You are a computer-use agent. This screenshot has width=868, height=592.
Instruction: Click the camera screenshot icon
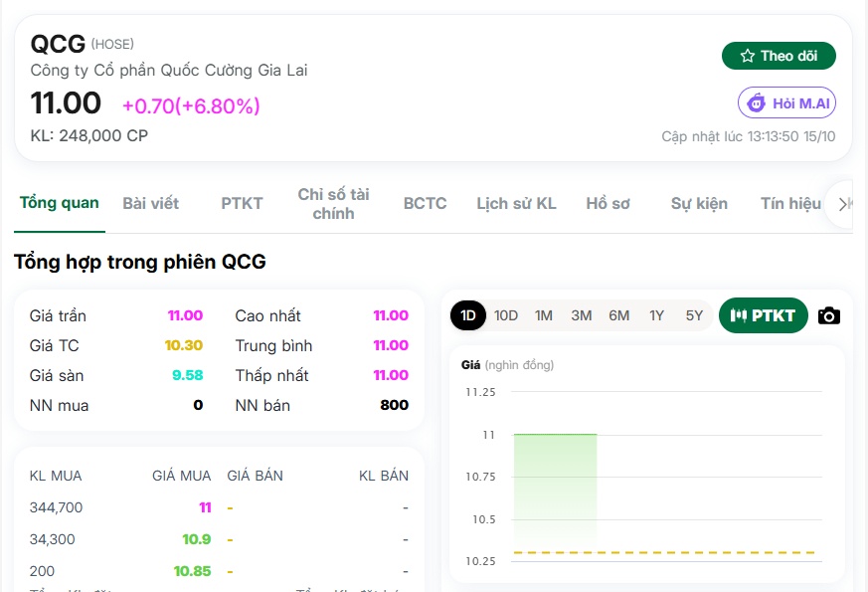click(x=828, y=315)
